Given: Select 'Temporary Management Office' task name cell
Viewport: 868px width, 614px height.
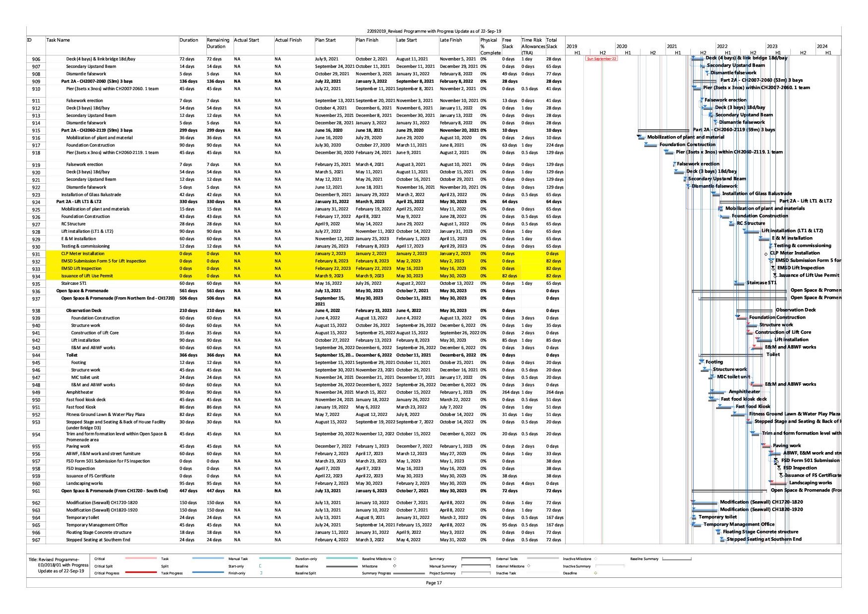Looking at the screenshot, I should point(97,525).
